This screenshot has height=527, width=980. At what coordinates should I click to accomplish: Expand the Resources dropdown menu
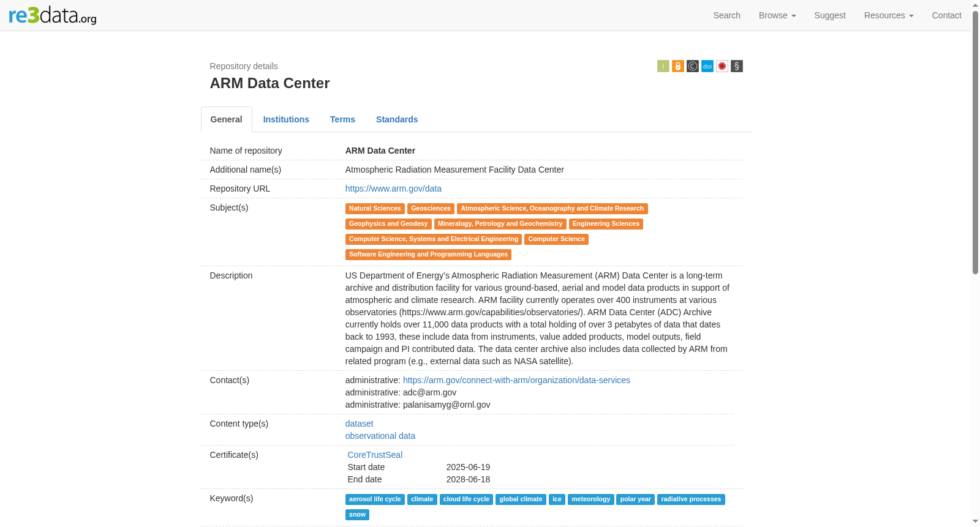[x=889, y=15]
